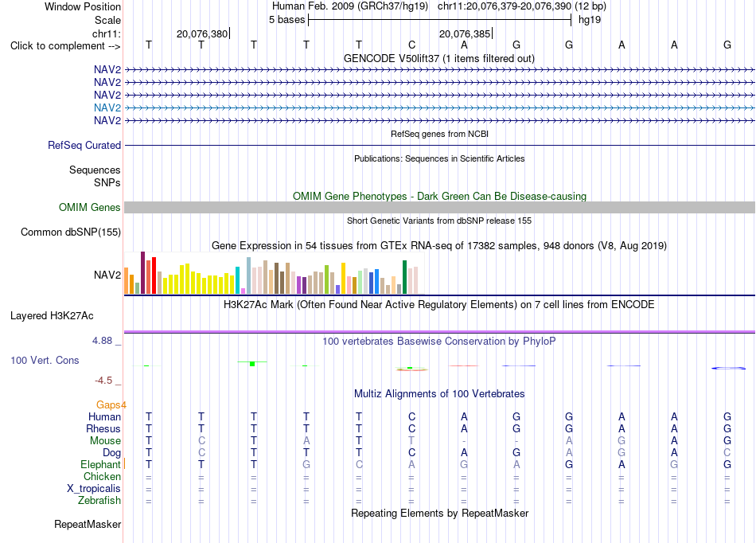The height and width of the screenshot is (543, 756).
Task: Select the Chicken alignment row label
Action: [x=102, y=476]
